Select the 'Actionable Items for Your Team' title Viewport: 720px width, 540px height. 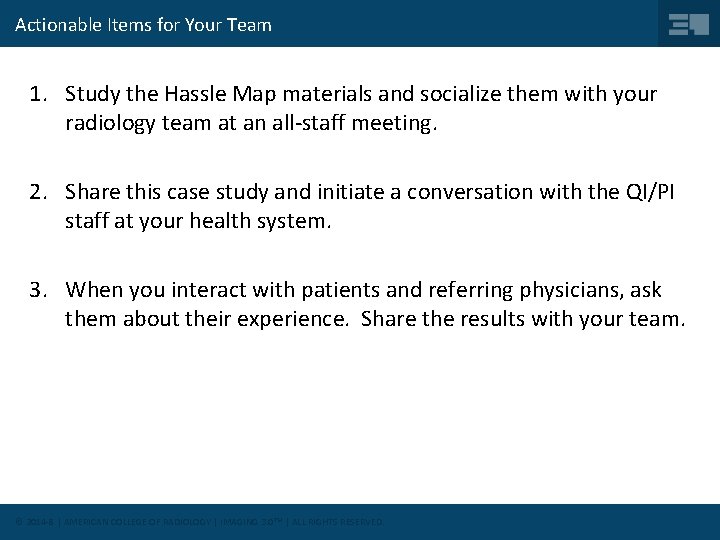point(143,25)
